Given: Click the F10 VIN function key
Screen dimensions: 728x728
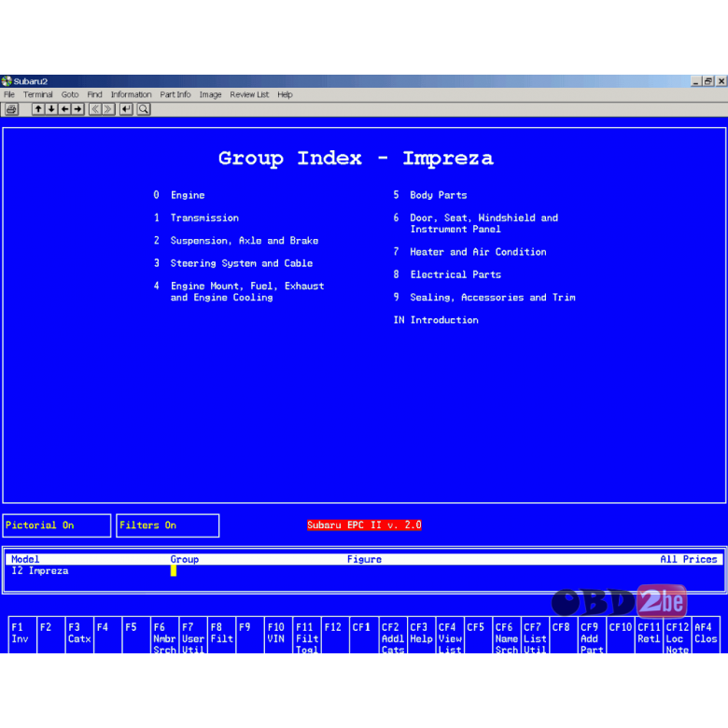Looking at the screenshot, I should (278, 635).
